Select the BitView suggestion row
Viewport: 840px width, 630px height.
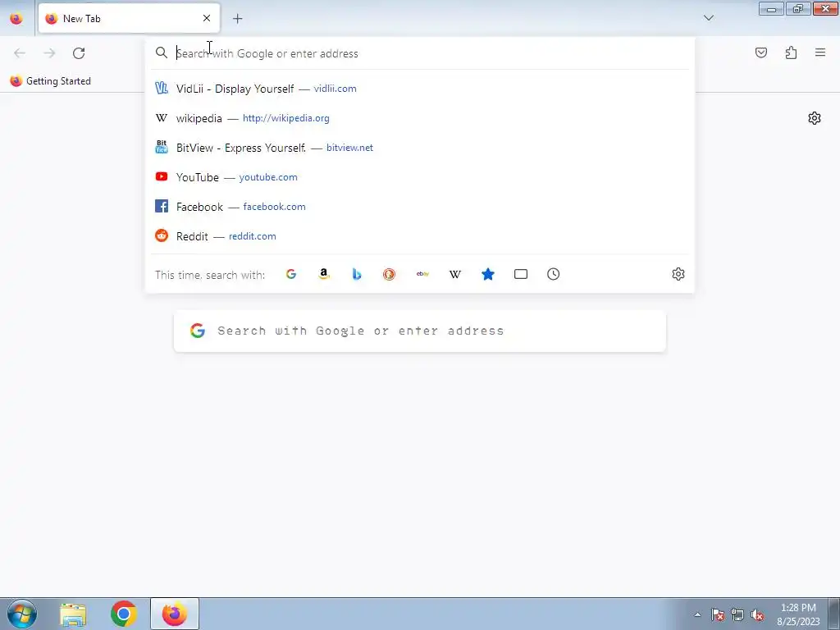[x=420, y=148]
